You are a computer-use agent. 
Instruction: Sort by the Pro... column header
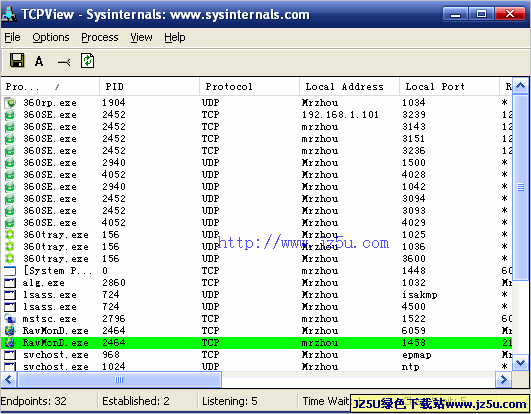(50, 87)
